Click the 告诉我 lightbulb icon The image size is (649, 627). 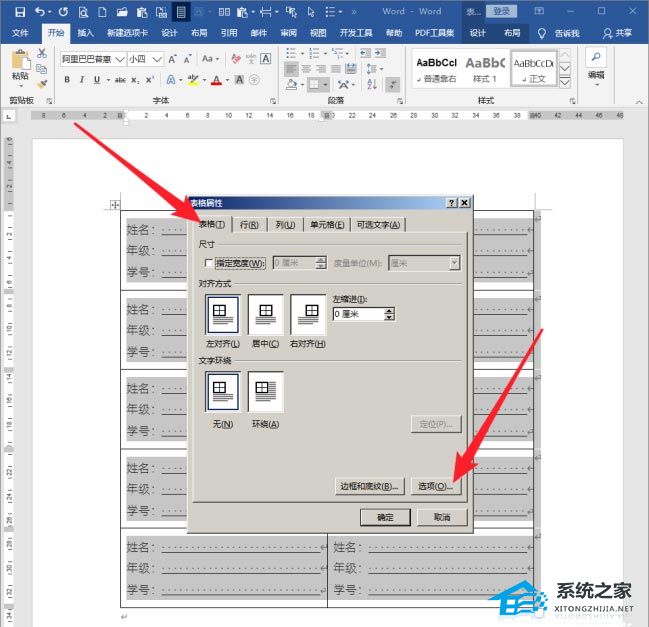pos(542,33)
